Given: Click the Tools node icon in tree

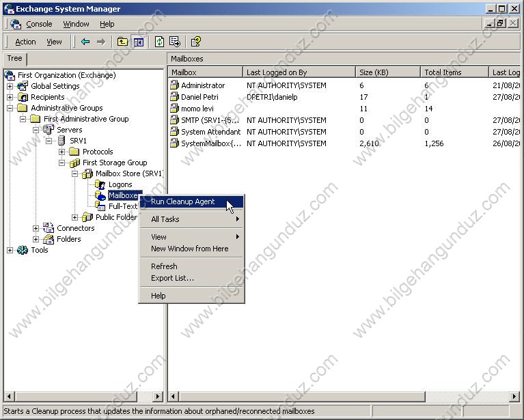Looking at the screenshot, I should 23,250.
